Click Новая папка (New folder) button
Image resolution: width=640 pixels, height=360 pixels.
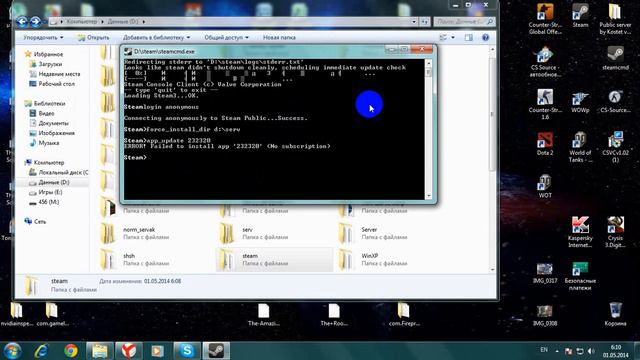pos(279,38)
